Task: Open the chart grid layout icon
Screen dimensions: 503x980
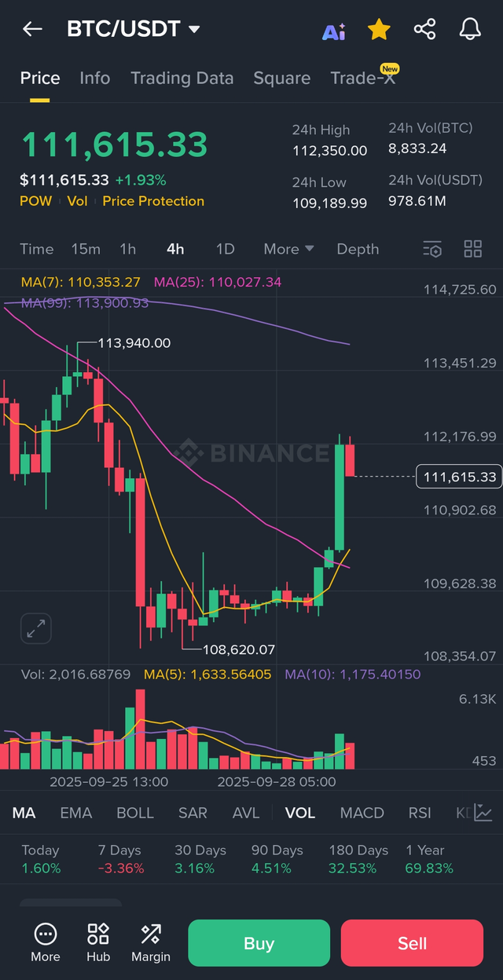Action: point(472,250)
